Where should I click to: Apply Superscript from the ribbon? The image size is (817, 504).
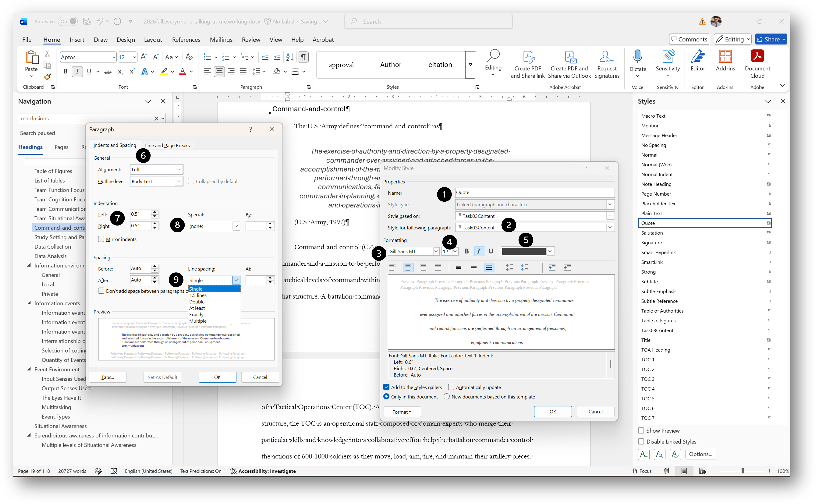[132, 72]
